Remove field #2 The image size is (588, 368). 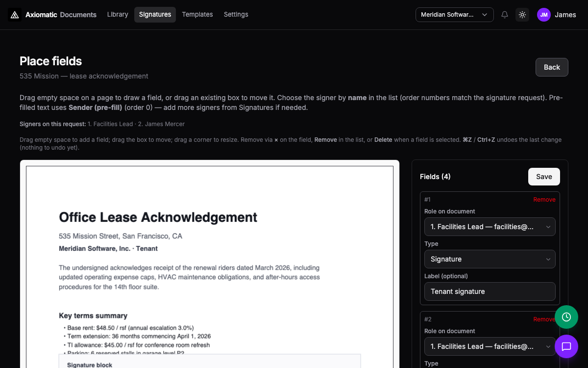click(x=544, y=319)
